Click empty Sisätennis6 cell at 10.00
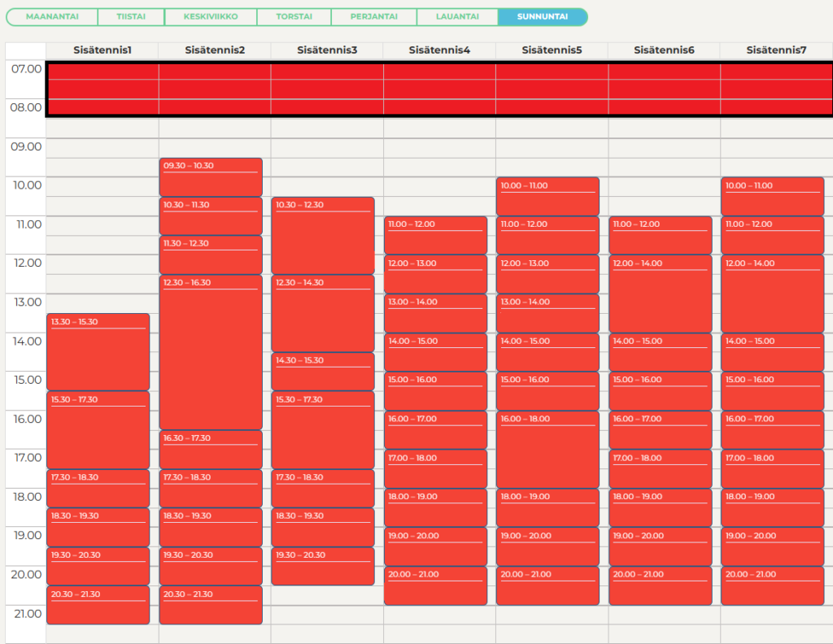The height and width of the screenshot is (644, 833). click(x=664, y=187)
